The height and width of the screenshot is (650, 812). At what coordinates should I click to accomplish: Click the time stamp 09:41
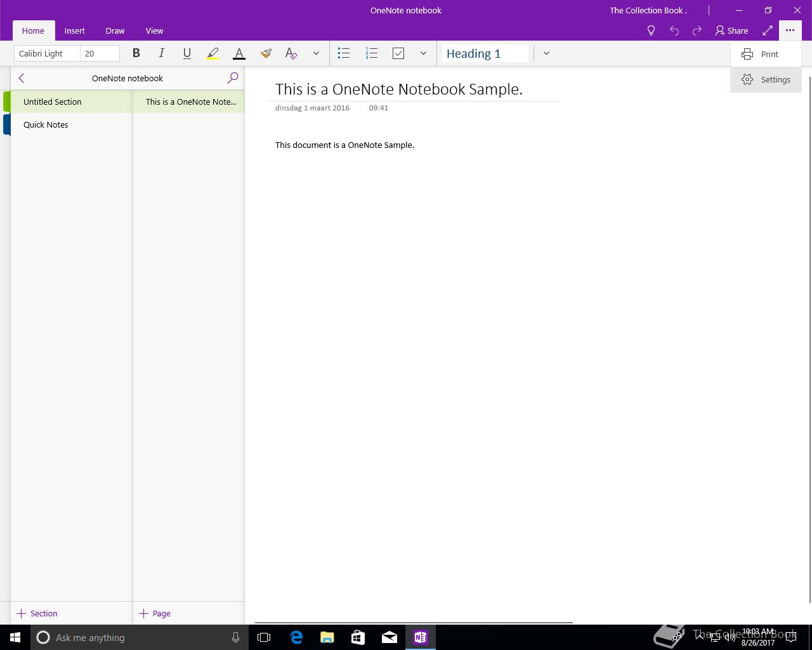(x=379, y=108)
